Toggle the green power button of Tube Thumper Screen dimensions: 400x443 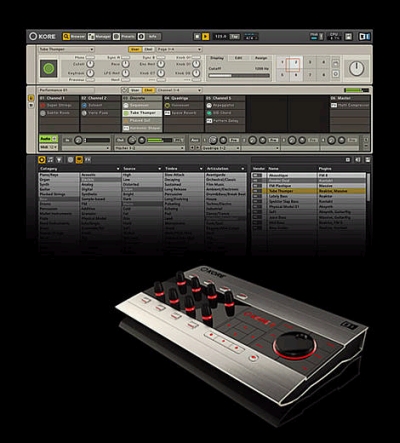(x=49, y=69)
